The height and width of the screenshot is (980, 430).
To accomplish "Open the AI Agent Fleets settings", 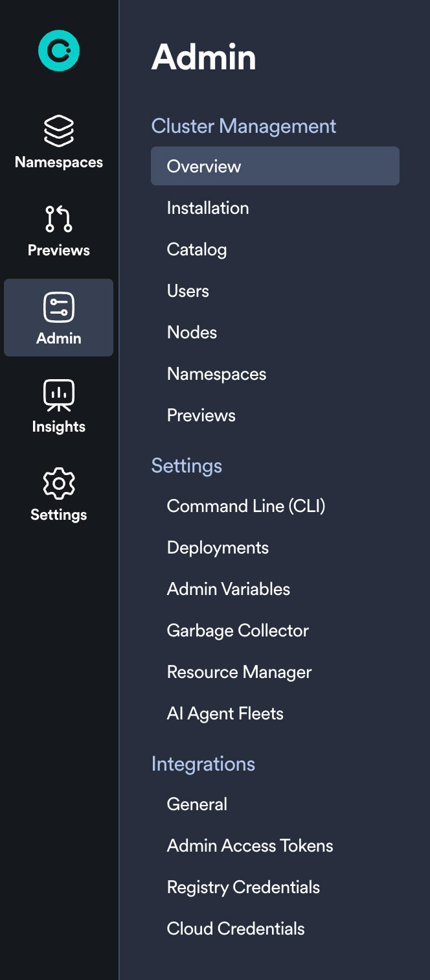I will click(x=225, y=713).
